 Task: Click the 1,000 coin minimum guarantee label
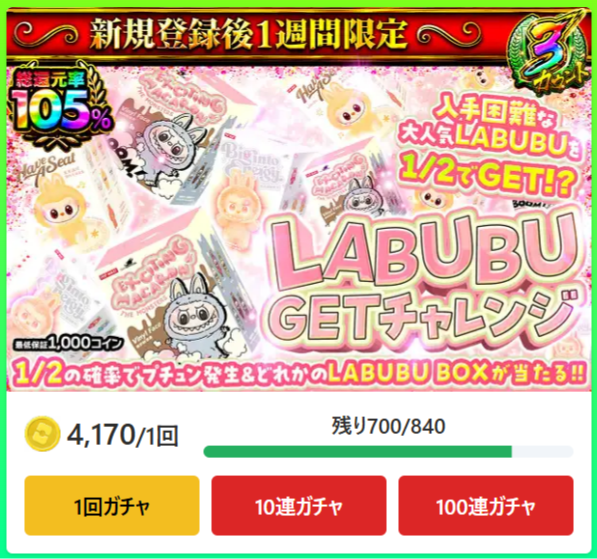tap(69, 343)
